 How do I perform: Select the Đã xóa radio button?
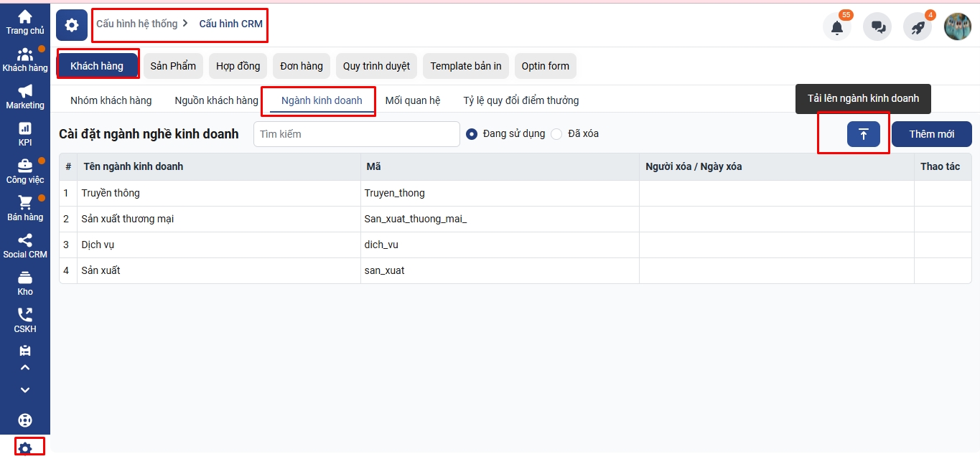pos(556,134)
